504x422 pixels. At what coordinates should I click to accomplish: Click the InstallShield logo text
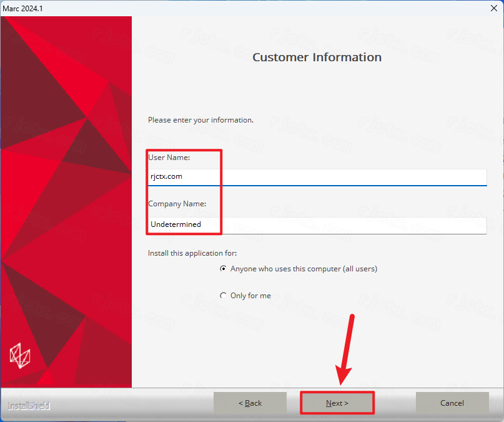pyautogui.click(x=29, y=406)
